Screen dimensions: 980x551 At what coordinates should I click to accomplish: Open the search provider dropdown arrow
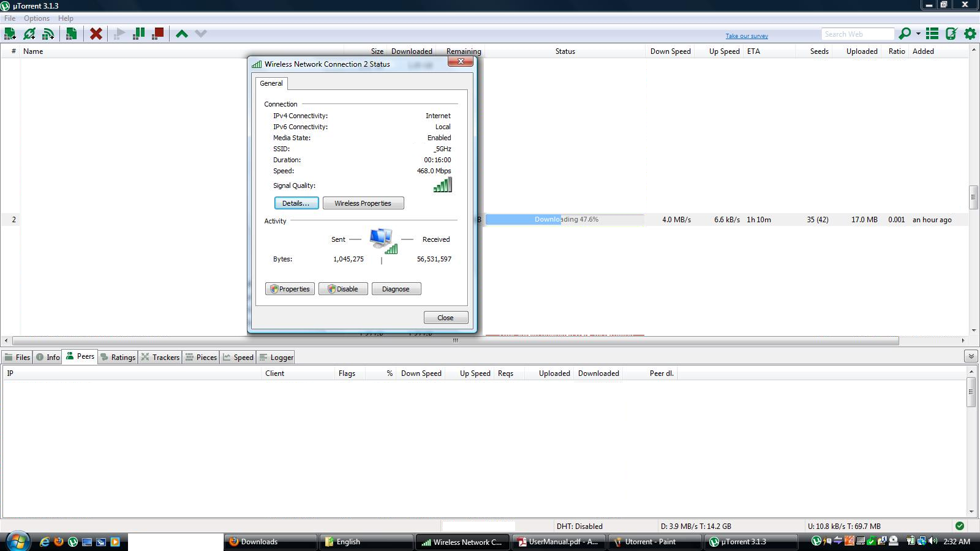coord(918,34)
